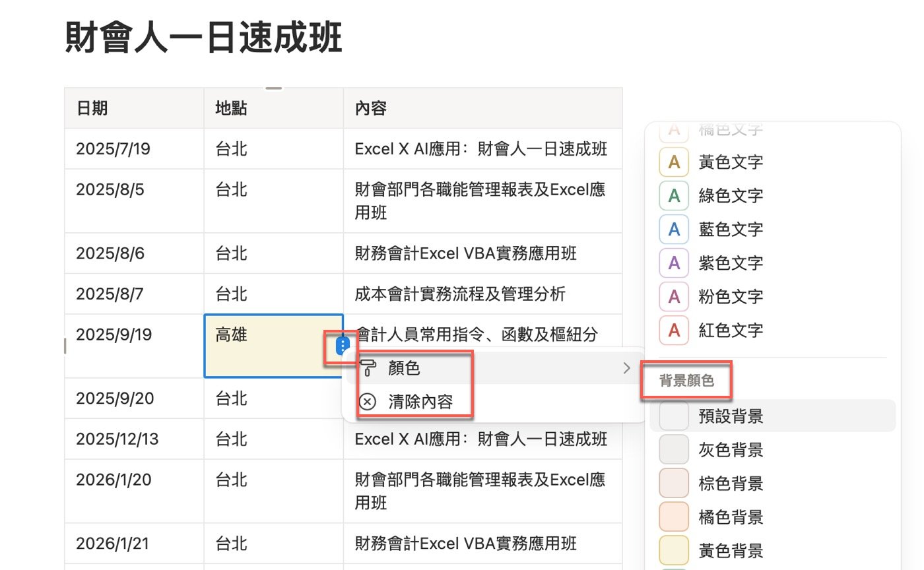Choose 灰色背景 background option
Screen dimensions: 924x570
[772, 450]
